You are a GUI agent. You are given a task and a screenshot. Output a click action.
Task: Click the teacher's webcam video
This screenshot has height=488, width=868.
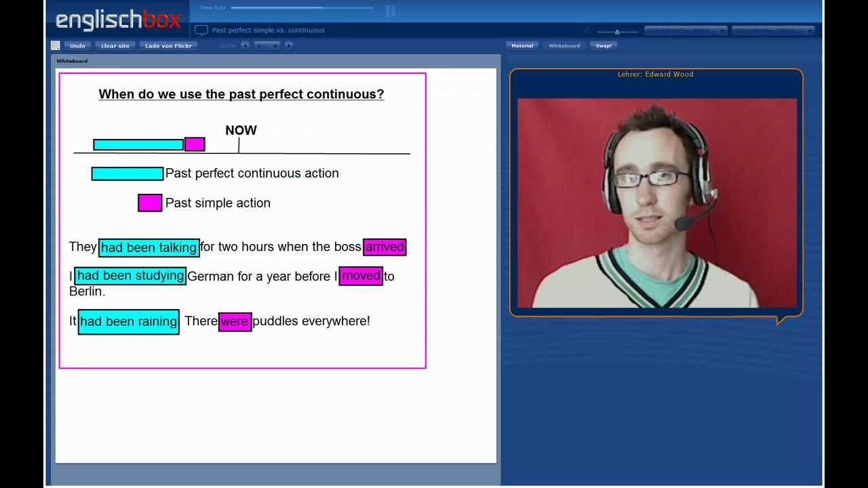pos(657,203)
